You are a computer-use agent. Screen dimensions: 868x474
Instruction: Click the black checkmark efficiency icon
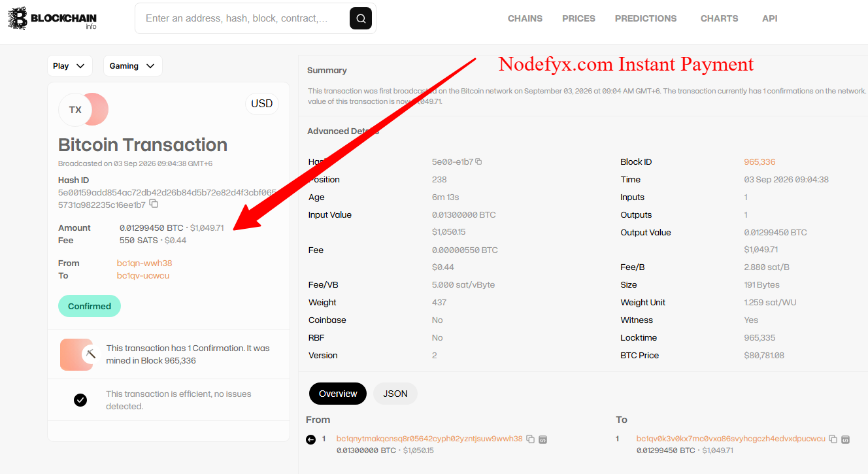pos(80,399)
